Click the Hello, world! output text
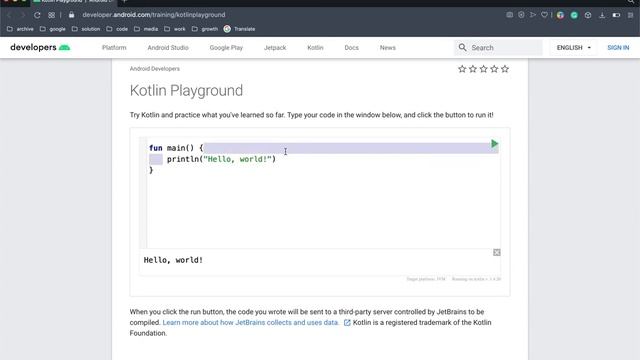The width and height of the screenshot is (640, 360). tap(173, 260)
